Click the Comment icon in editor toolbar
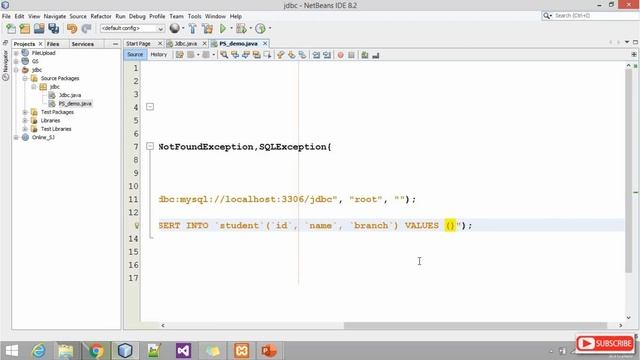 pos(365,55)
